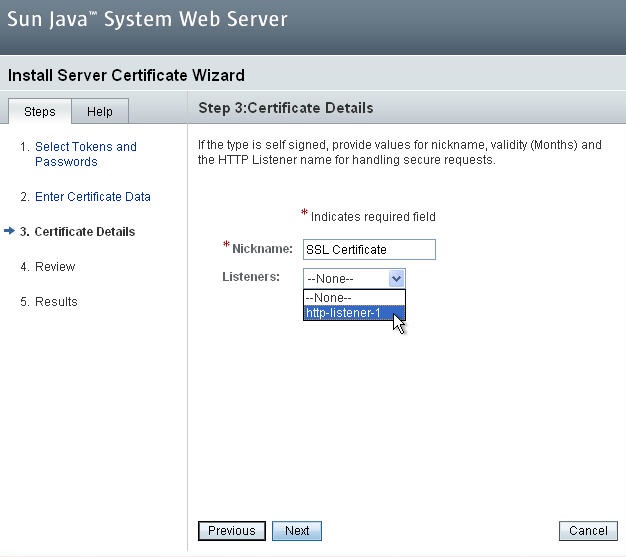Click the Review step label
Image resolution: width=626 pixels, height=557 pixels.
pos(55,266)
